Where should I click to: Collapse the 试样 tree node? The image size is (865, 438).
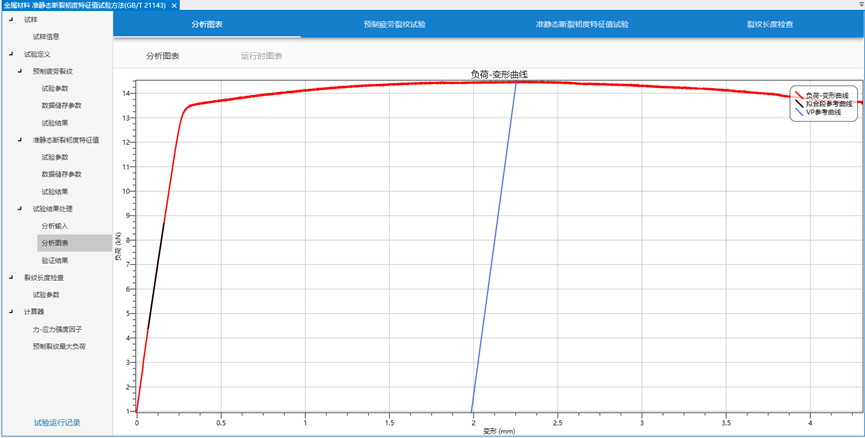[10, 20]
